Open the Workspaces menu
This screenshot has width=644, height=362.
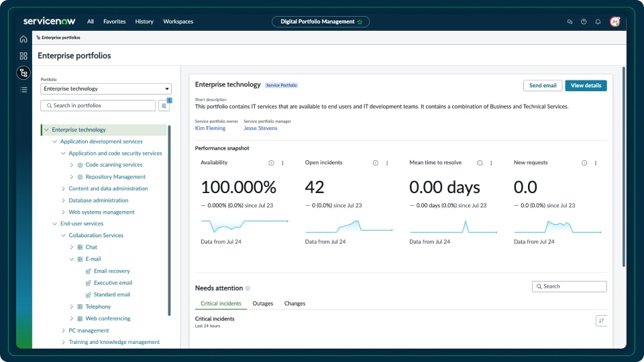coord(178,21)
